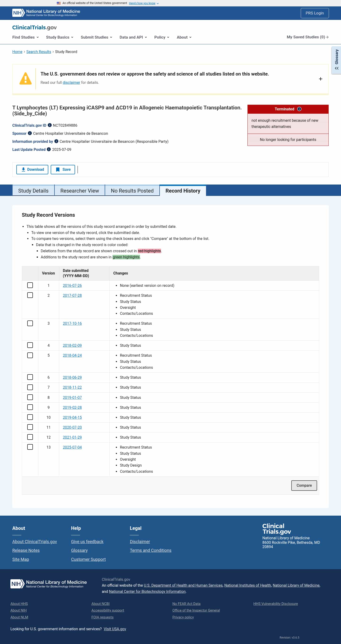Screen dimensions: 341x644
Task: Open version submitted 2017-07-28
Action: [72, 296]
